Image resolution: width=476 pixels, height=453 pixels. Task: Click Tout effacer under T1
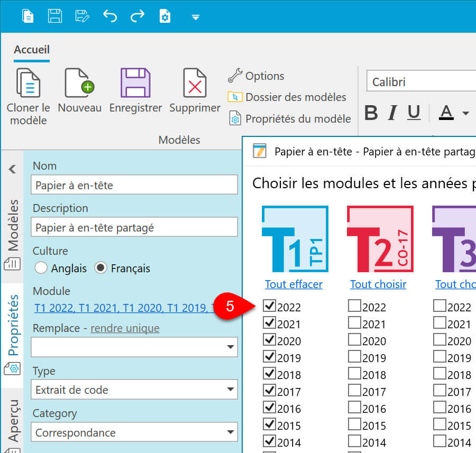coord(294,284)
